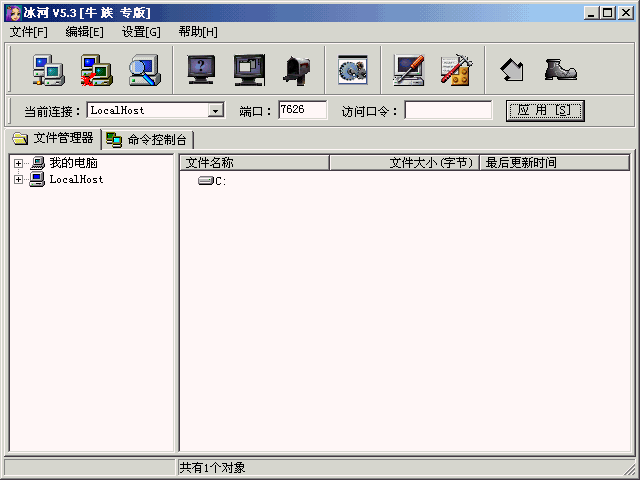Click the delete host icon with red X

96,69
